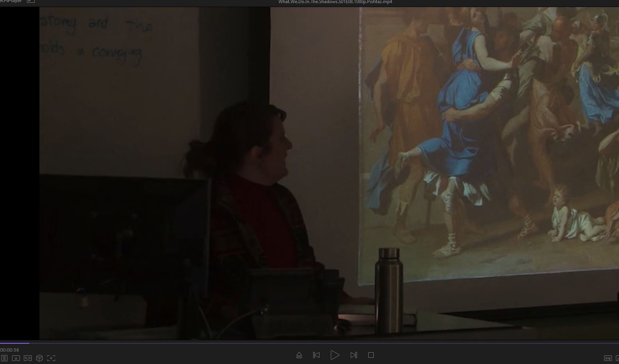Viewport: 619px width, 364px height.
Task: Click the played purple portion of seek bar
Action: pos(14,343)
